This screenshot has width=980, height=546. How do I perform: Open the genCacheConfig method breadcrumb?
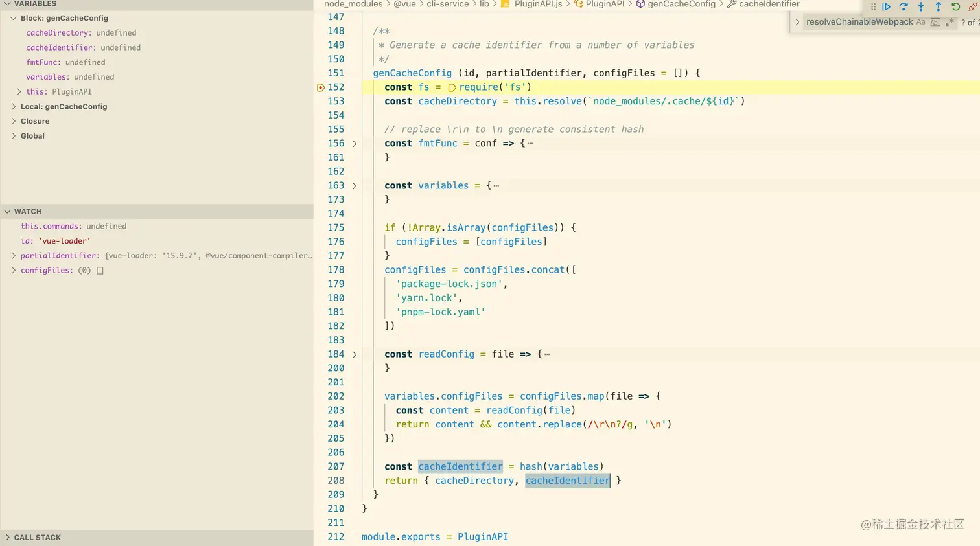coord(682,4)
